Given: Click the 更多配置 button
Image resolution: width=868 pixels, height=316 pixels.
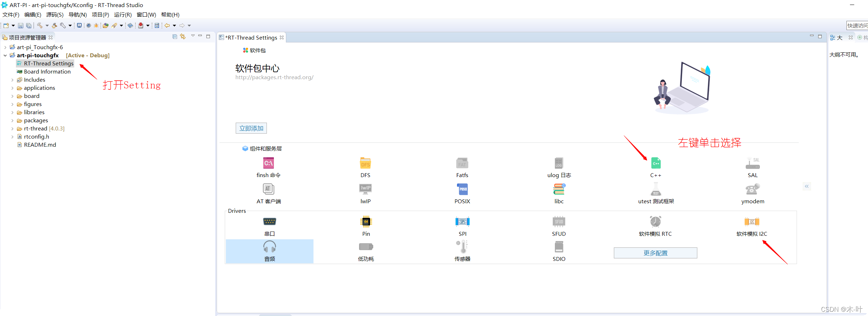Looking at the screenshot, I should 656,253.
